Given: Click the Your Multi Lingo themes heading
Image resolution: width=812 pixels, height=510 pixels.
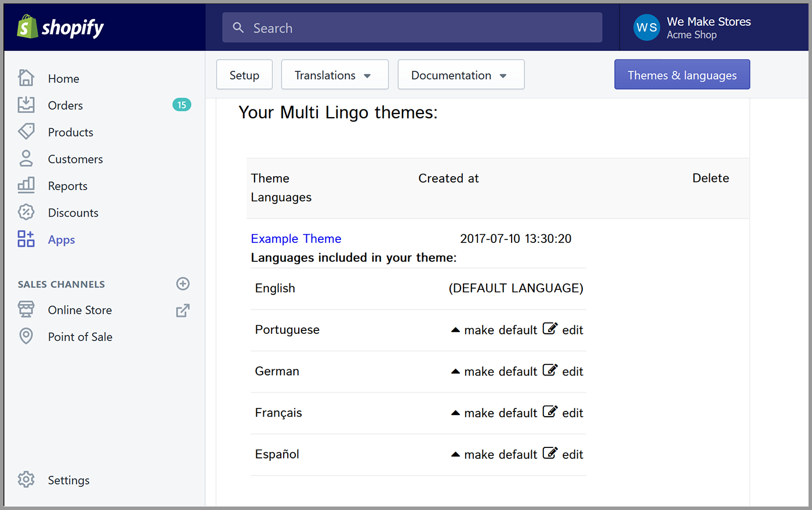Looking at the screenshot, I should click(x=338, y=112).
